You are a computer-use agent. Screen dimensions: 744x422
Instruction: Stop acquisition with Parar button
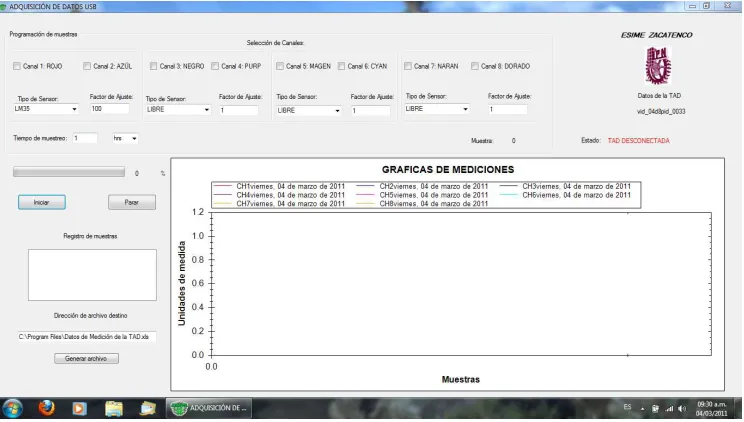coord(131,202)
